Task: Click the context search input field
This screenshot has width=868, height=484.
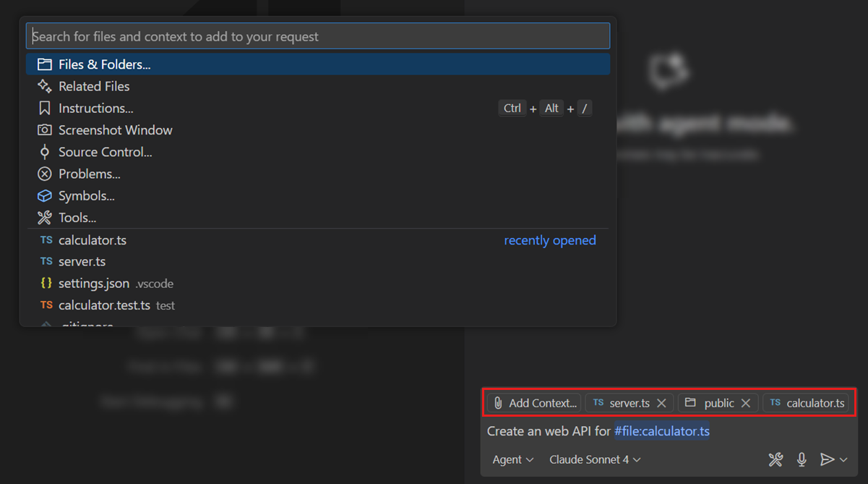Action: (x=318, y=35)
